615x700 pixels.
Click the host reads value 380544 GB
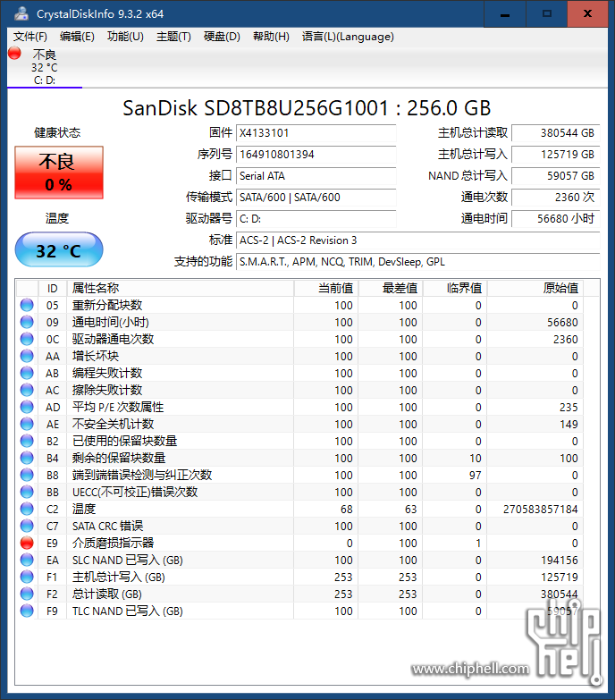tap(556, 133)
